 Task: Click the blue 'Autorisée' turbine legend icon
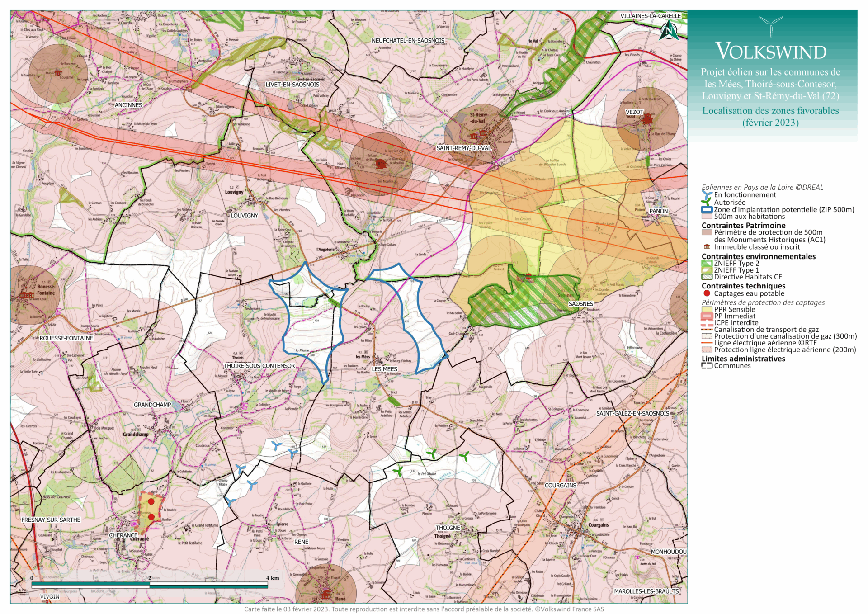tap(707, 202)
